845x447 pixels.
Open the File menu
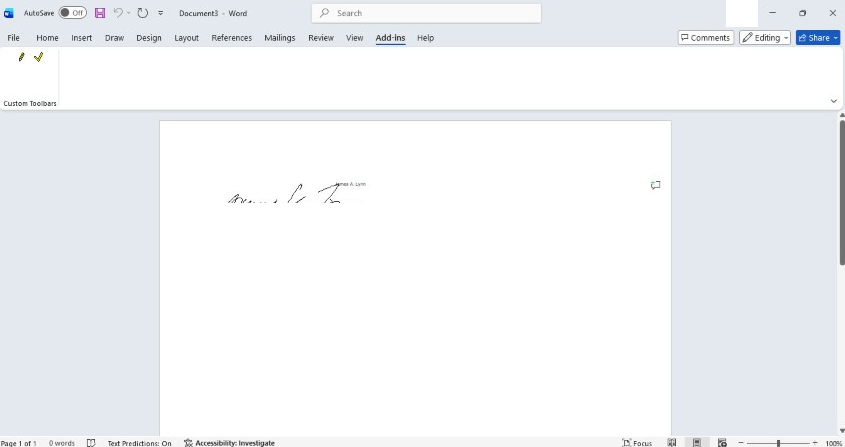point(13,38)
